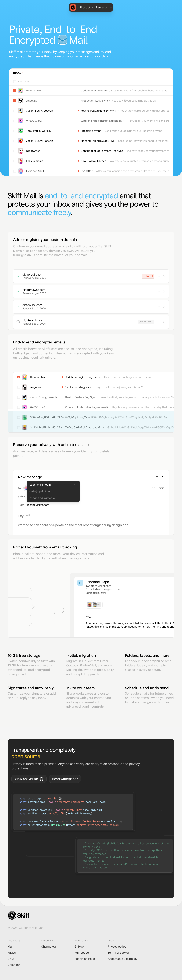Image resolution: width=182 pixels, height=980 pixels.
Task: Select traderjo@skiff.com alias from the list
Action: pos(40,492)
